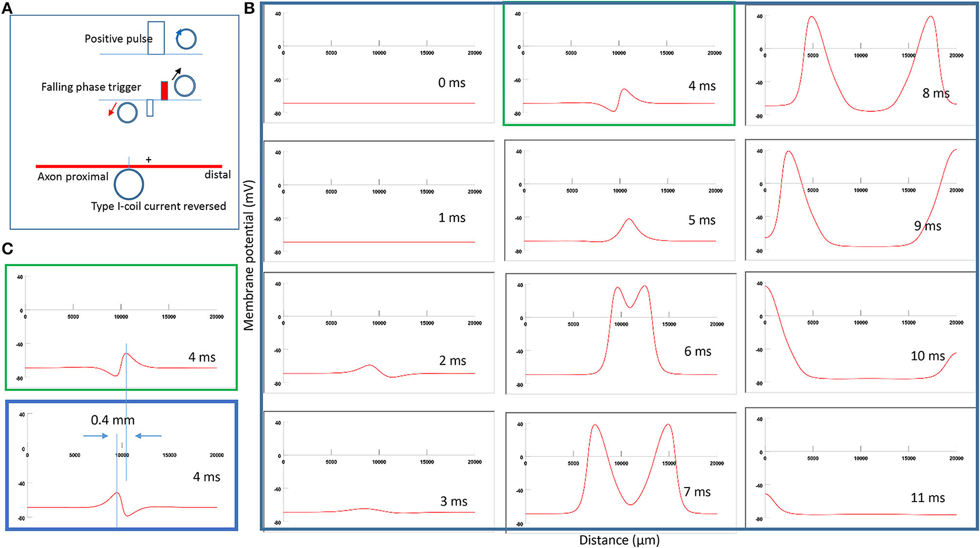
Task: Click the 6 ms double-peak curve dip
Action: coord(630,307)
